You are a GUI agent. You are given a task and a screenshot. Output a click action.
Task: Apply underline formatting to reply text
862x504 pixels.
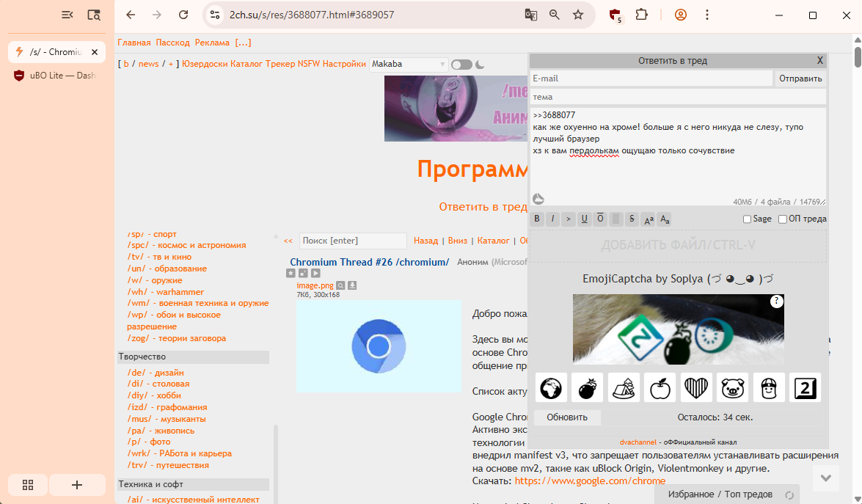coord(585,219)
